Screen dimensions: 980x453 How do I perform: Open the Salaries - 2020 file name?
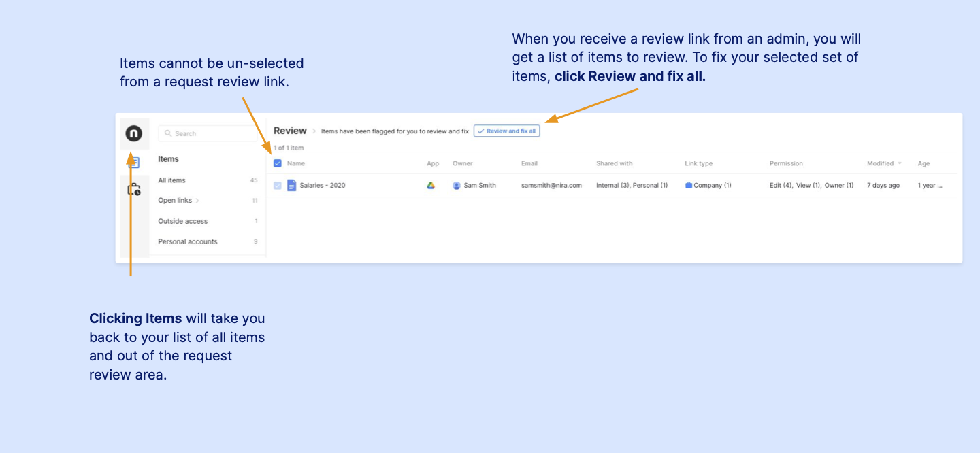click(x=322, y=185)
